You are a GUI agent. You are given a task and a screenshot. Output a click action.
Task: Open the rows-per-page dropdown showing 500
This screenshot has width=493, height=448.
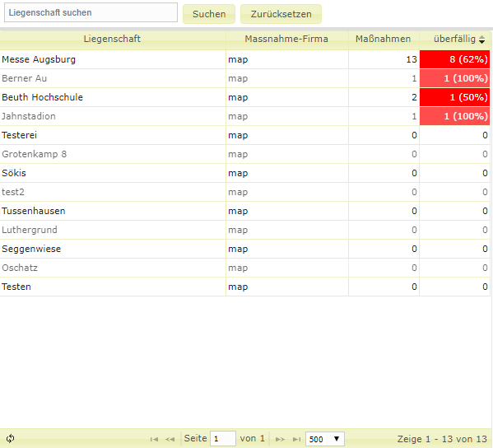[x=325, y=439]
